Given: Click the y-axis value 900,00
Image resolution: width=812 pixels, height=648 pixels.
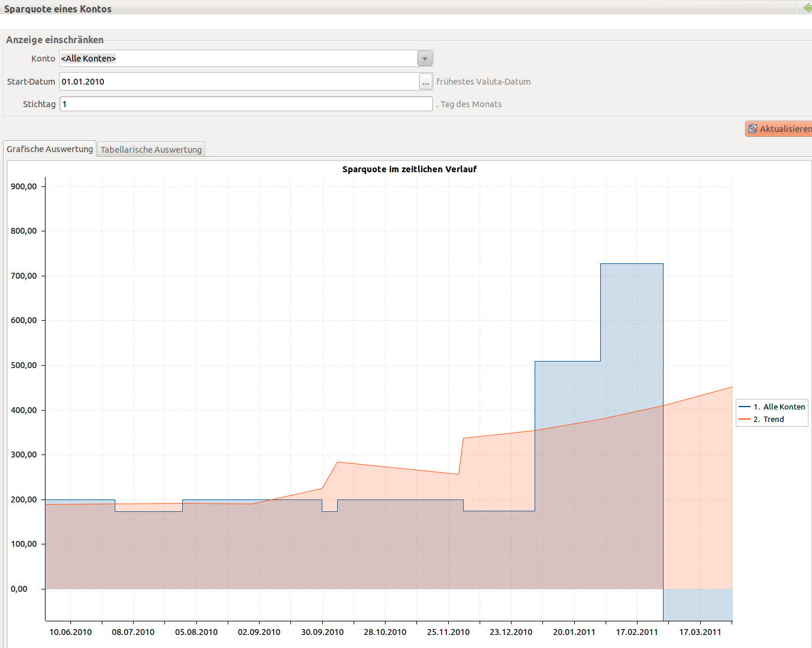Looking at the screenshot, I should click(24, 186).
